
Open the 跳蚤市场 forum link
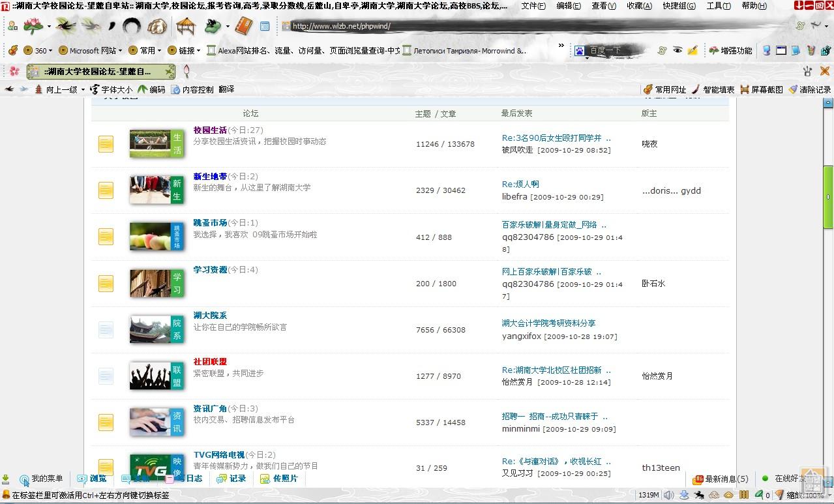click(x=210, y=223)
